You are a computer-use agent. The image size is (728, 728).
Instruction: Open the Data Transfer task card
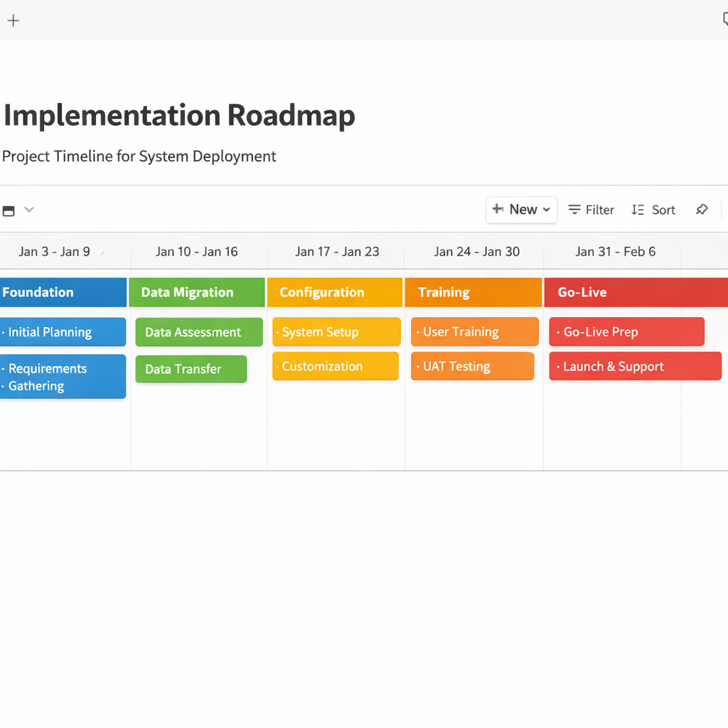[191, 369]
